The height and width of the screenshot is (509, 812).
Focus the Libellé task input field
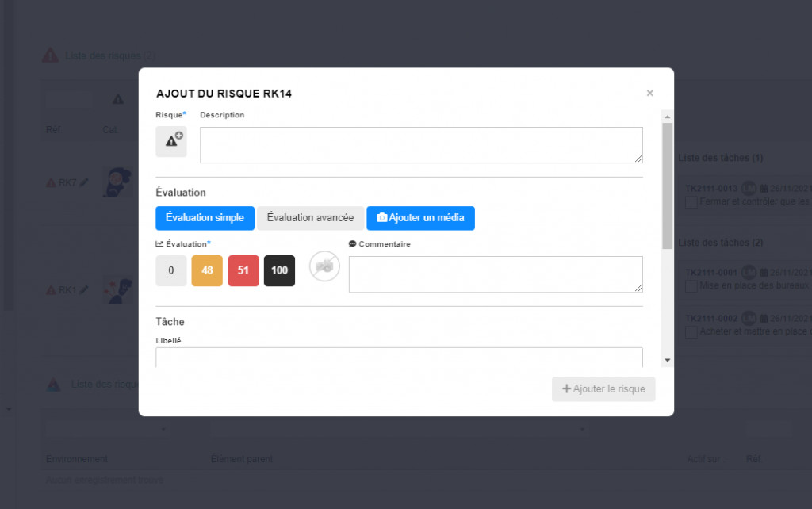pos(400,358)
